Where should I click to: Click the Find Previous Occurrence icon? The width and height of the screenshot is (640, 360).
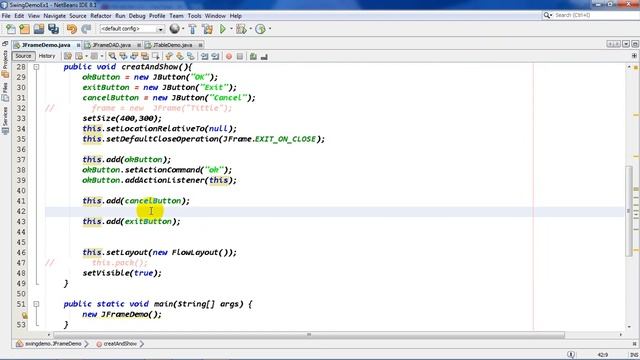point(123,56)
